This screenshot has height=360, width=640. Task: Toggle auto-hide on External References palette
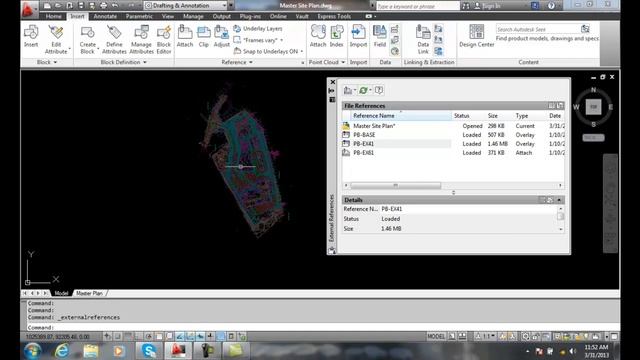click(332, 91)
